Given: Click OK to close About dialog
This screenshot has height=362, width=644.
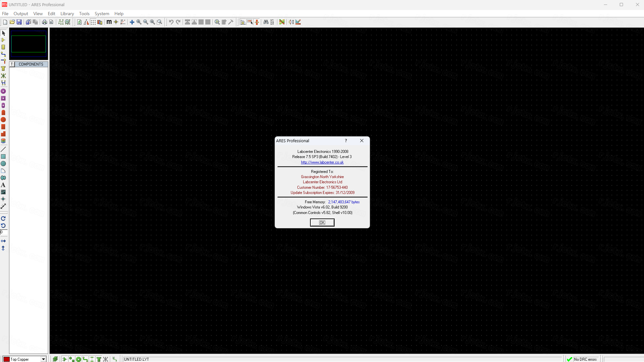Looking at the screenshot, I should point(322,222).
